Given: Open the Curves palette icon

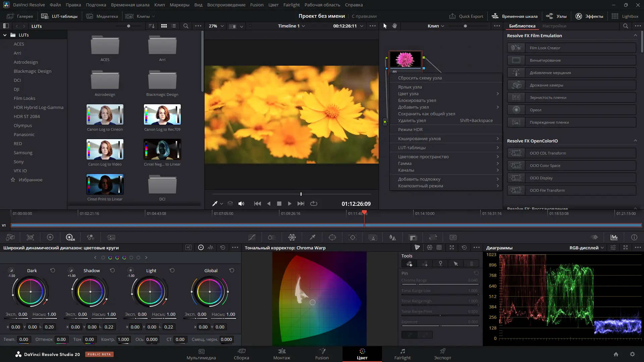Looking at the screenshot, I should click(252, 237).
